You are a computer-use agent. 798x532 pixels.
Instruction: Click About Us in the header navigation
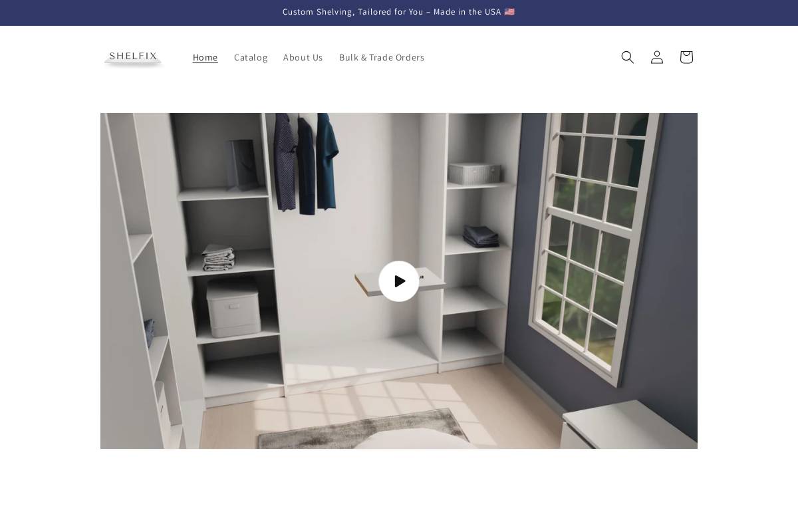tap(303, 57)
